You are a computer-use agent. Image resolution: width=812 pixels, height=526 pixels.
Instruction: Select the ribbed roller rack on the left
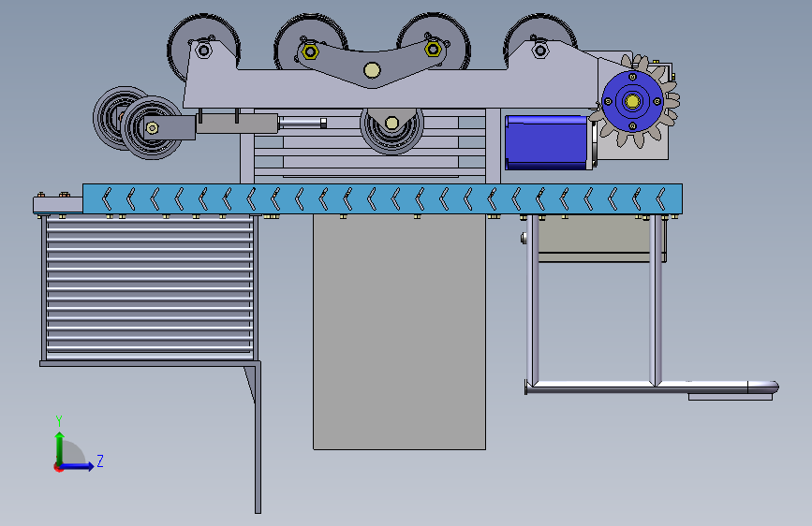[x=149, y=288]
